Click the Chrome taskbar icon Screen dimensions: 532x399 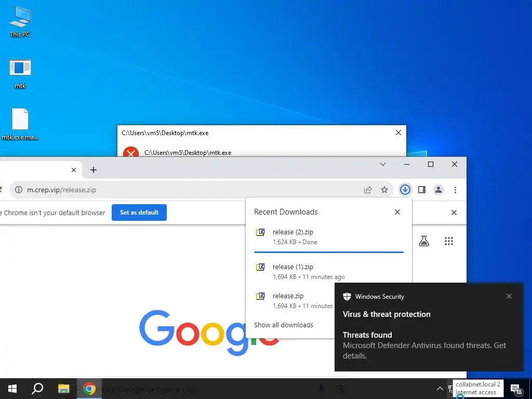(89, 389)
